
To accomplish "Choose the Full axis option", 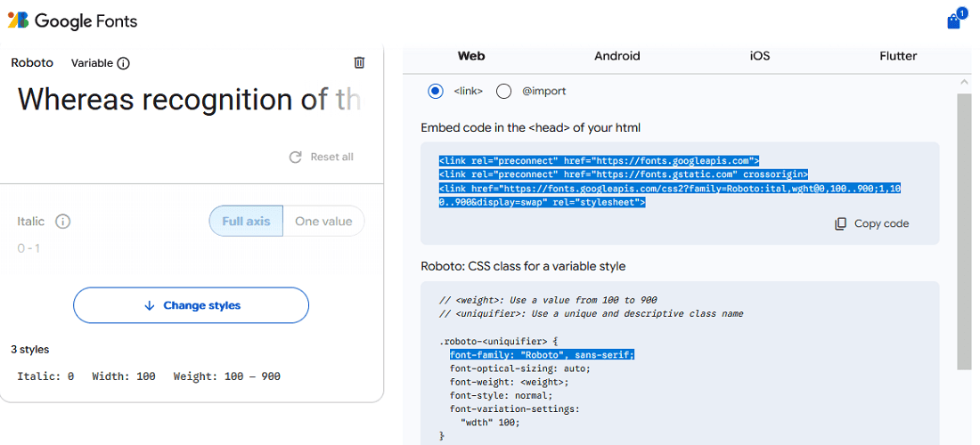I will point(246,221).
